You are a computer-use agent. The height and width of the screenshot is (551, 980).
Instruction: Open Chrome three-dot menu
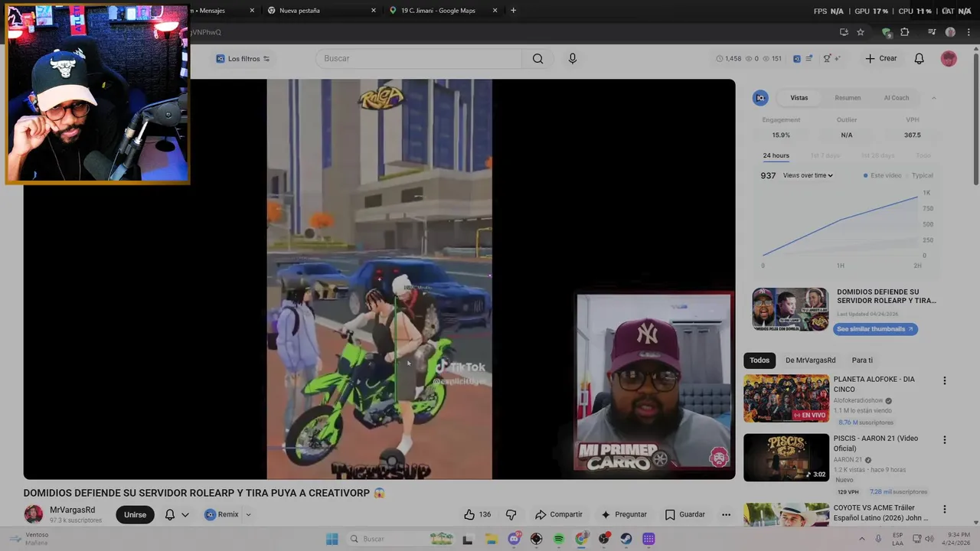coord(969,32)
